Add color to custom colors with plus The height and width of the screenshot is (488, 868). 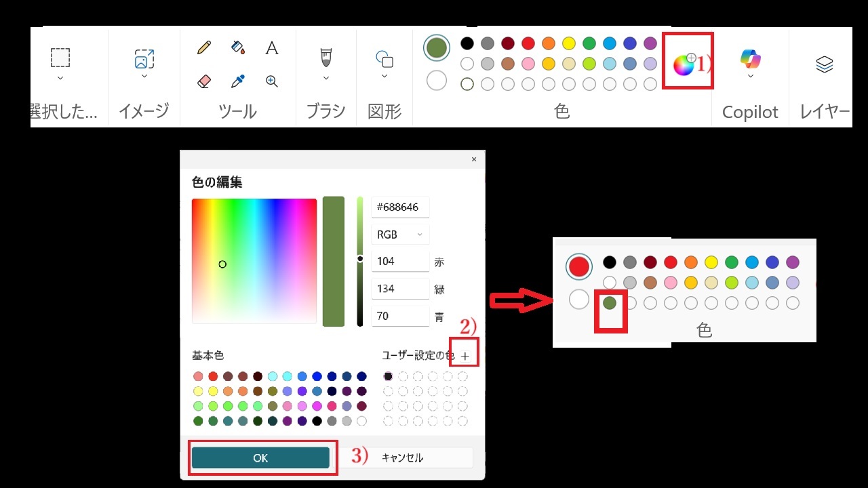coord(465,356)
